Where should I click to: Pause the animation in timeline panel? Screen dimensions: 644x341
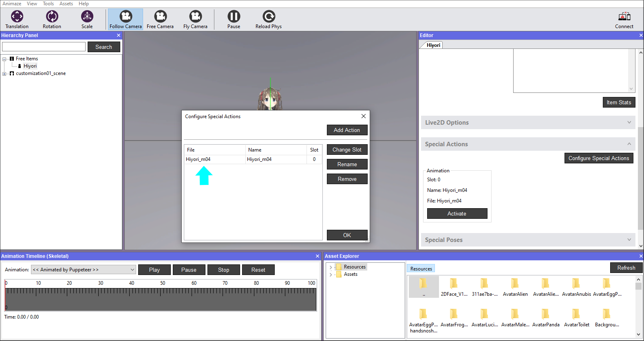pos(189,270)
